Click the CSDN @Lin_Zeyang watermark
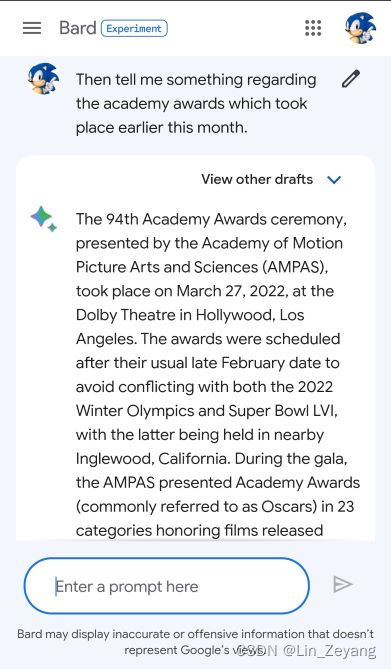 tap(306, 651)
